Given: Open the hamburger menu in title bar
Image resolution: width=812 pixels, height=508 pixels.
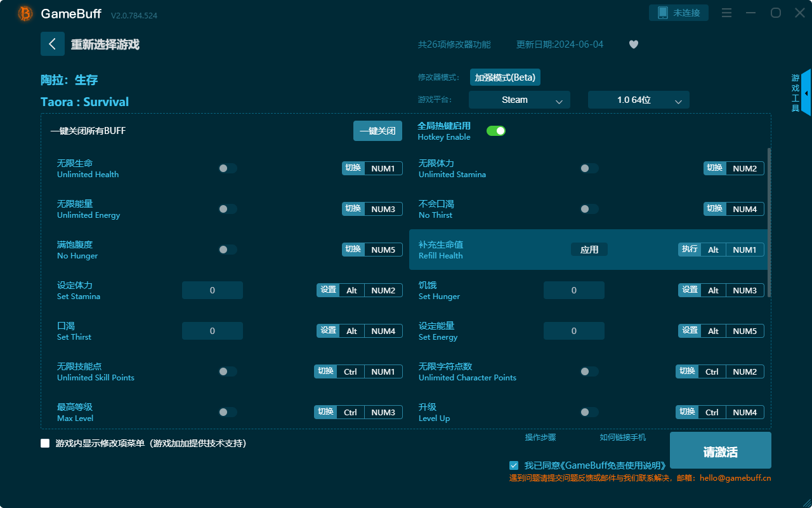Looking at the screenshot, I should (x=727, y=13).
